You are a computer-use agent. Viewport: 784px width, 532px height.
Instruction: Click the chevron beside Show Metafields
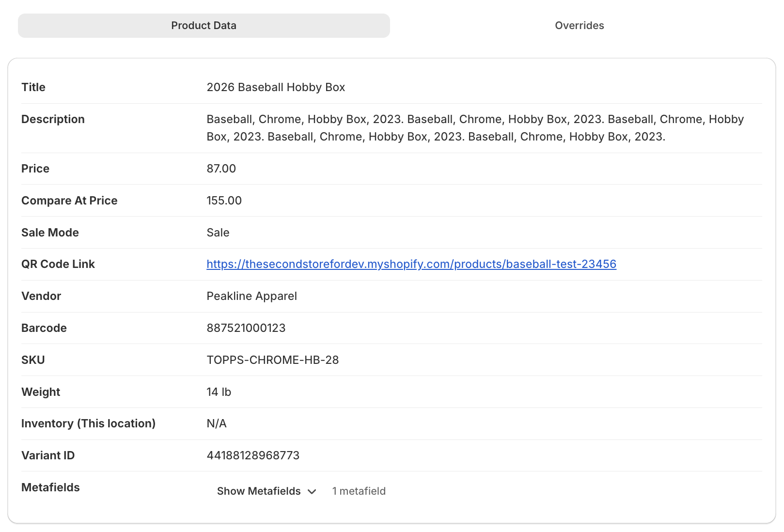click(312, 492)
